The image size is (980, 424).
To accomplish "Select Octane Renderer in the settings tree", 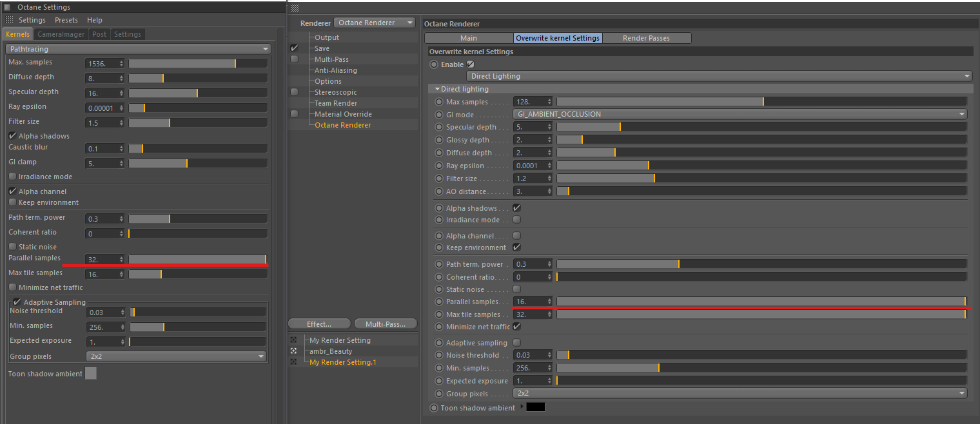I will tap(342, 125).
